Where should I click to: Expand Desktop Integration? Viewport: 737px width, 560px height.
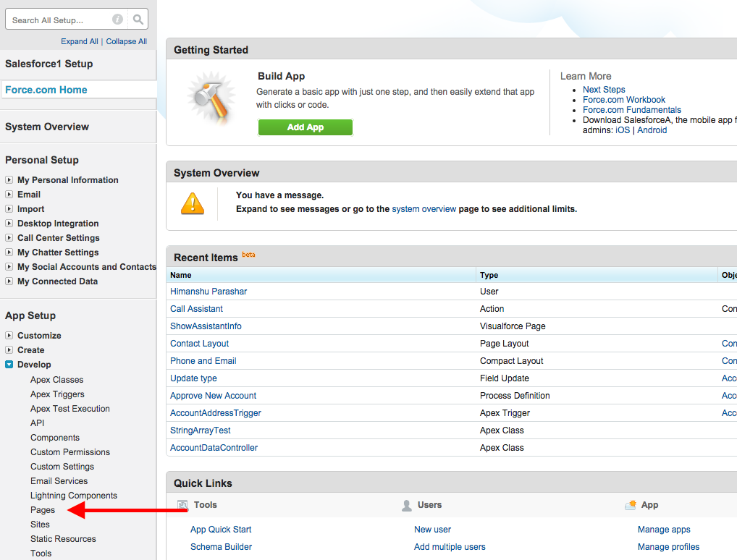(x=9, y=224)
